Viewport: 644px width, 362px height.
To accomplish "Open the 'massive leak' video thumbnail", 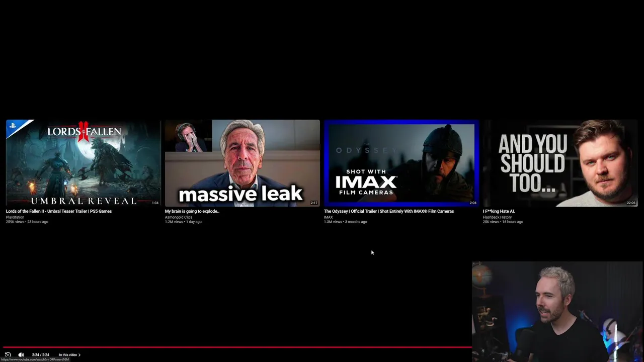I will pyautogui.click(x=243, y=163).
